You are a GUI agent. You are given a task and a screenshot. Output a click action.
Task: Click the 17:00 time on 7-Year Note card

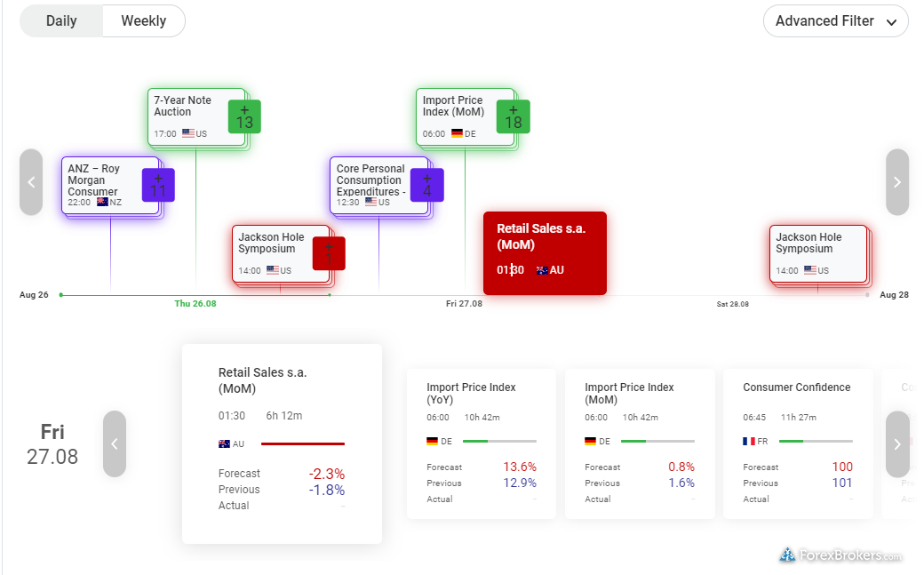[x=165, y=134]
